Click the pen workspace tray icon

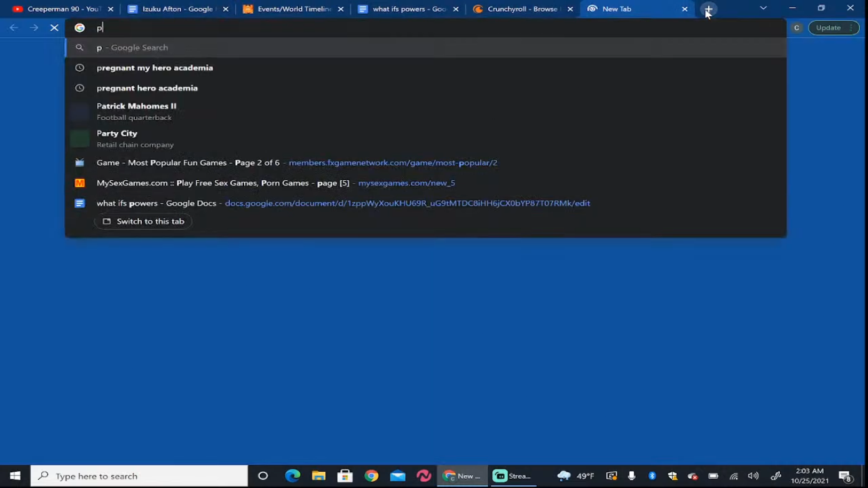pos(776,476)
